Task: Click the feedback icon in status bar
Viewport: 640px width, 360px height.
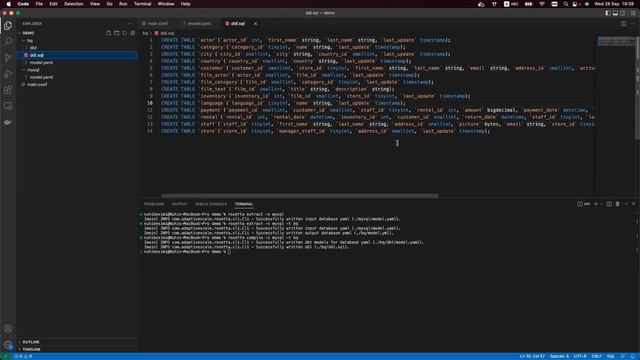Action: (x=622, y=356)
